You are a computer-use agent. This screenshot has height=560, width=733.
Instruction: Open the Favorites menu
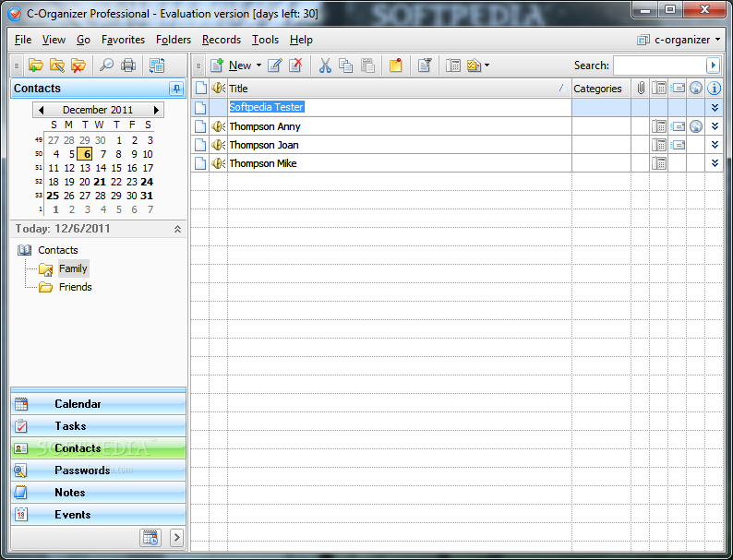pyautogui.click(x=123, y=40)
